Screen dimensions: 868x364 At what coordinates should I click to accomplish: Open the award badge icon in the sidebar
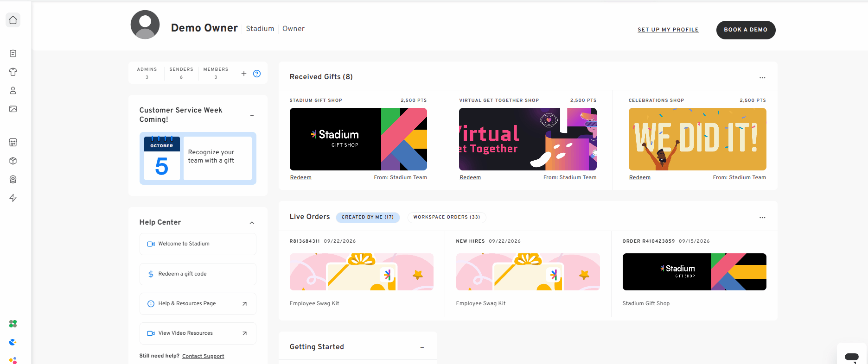13,179
